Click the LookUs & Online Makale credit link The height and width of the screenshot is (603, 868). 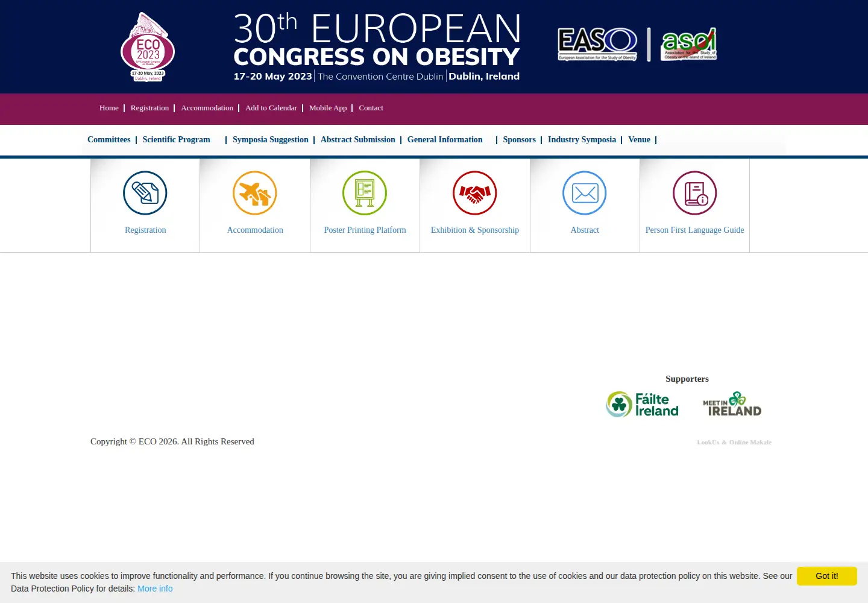coord(734,442)
